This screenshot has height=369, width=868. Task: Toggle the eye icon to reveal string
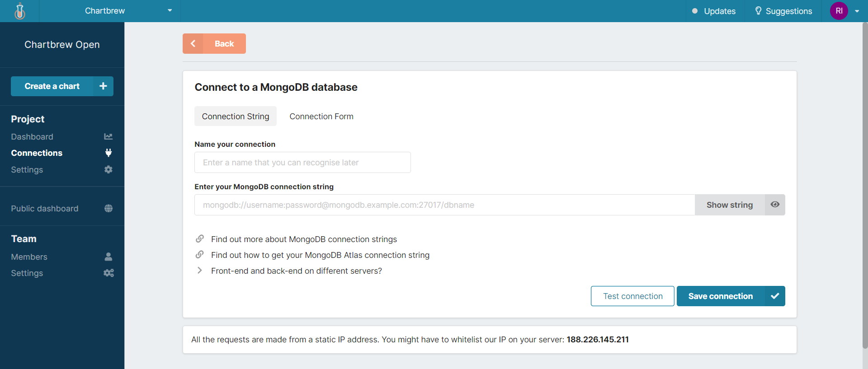[x=775, y=205]
